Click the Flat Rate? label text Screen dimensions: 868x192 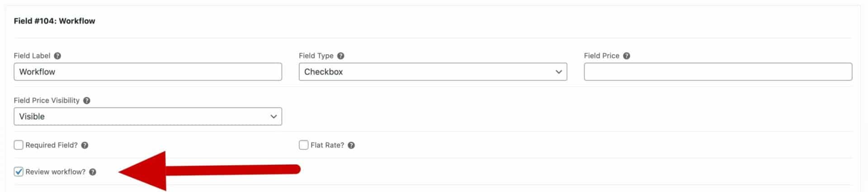coord(327,145)
